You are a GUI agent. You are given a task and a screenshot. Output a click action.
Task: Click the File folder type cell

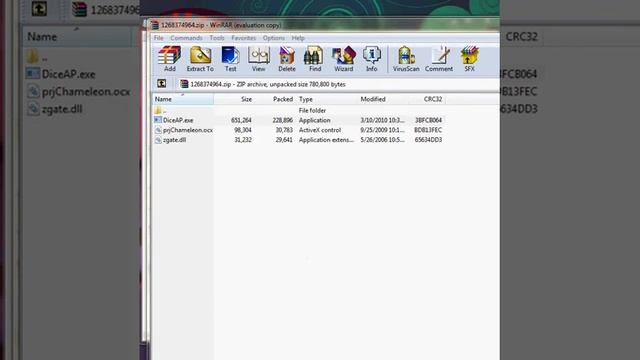tap(312, 110)
